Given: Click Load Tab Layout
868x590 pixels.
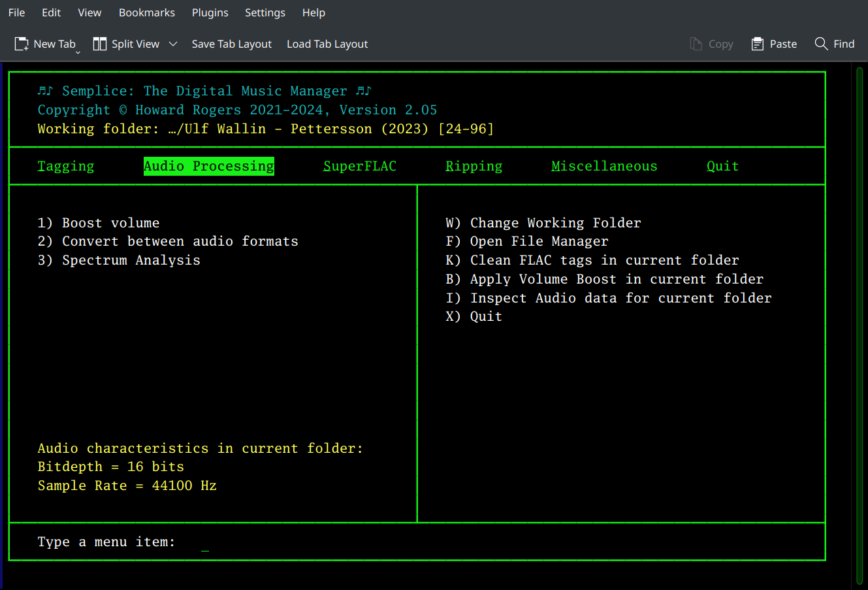Looking at the screenshot, I should pyautogui.click(x=327, y=44).
